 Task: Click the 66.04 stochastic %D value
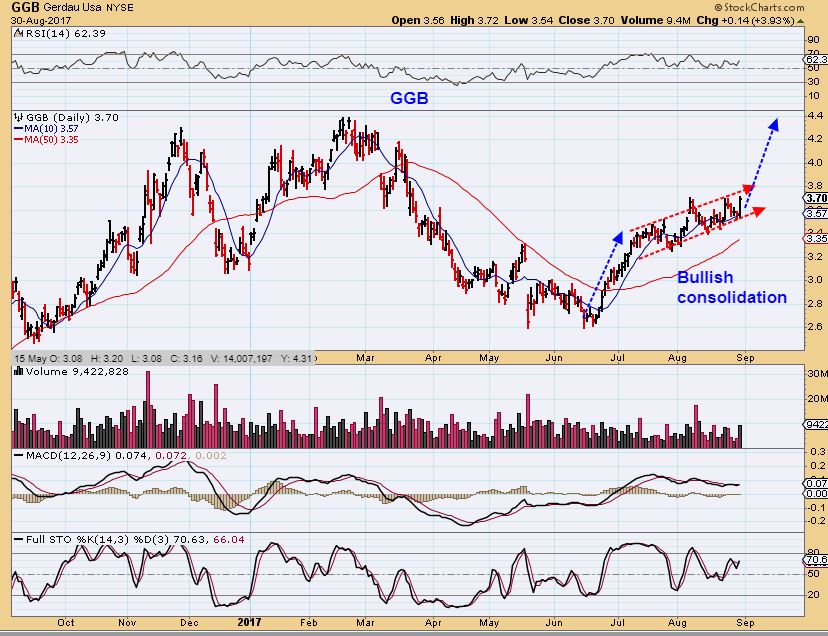point(228,540)
